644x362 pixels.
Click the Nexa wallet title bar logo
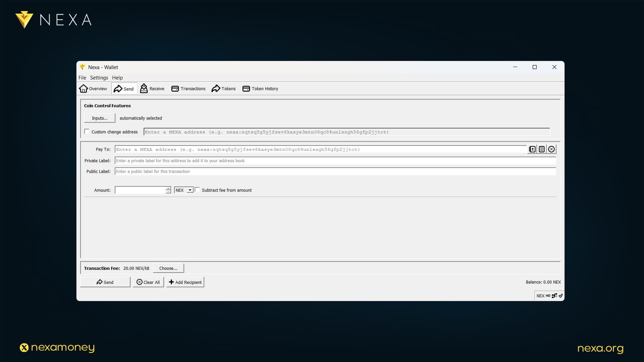(x=83, y=67)
